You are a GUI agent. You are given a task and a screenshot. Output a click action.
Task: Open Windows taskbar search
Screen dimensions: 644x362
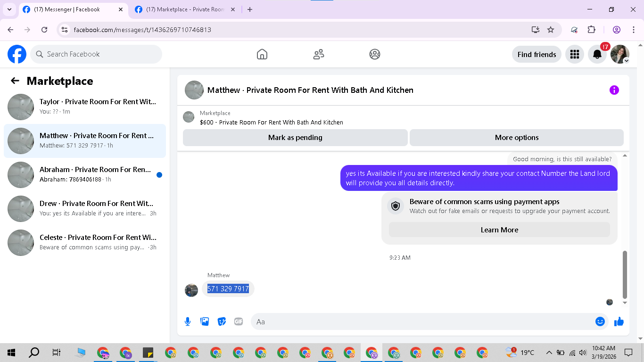tap(34, 352)
